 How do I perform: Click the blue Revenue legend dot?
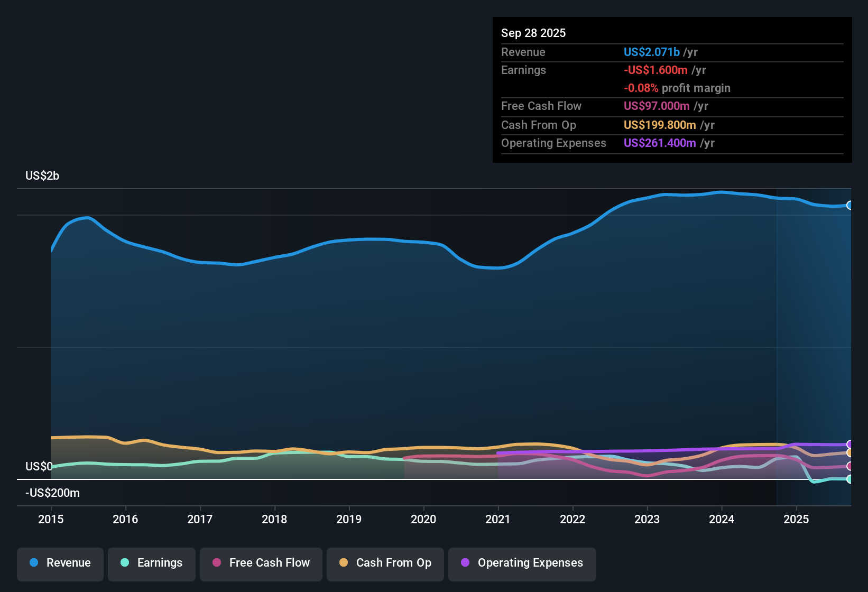[34, 563]
